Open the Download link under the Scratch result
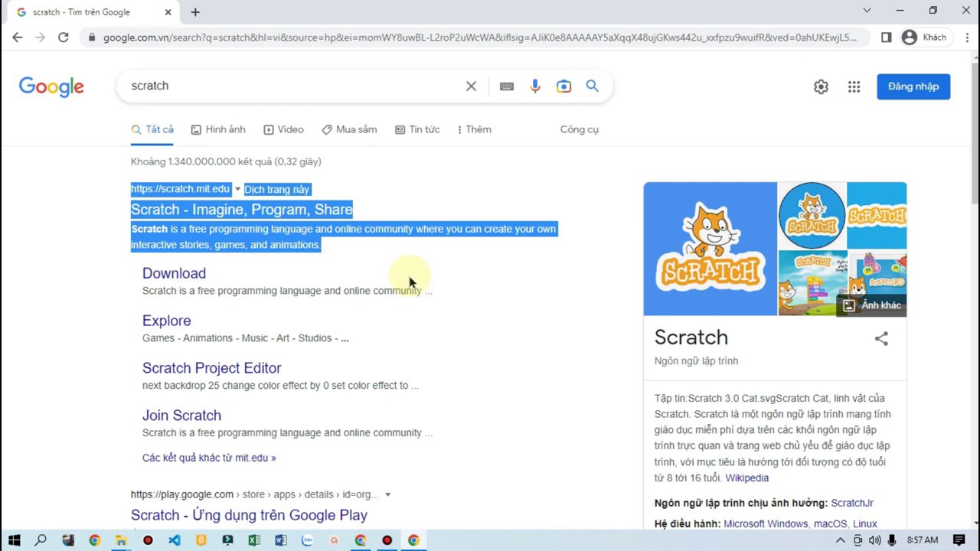 point(174,273)
